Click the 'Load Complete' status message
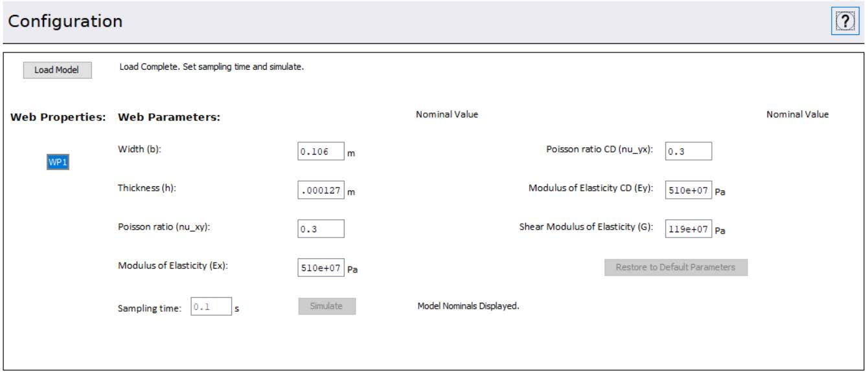 211,67
